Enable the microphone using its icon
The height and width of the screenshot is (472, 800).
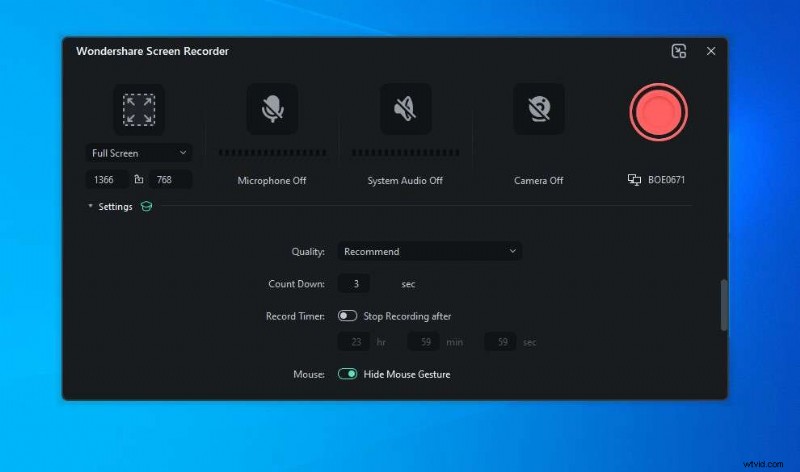[272, 109]
